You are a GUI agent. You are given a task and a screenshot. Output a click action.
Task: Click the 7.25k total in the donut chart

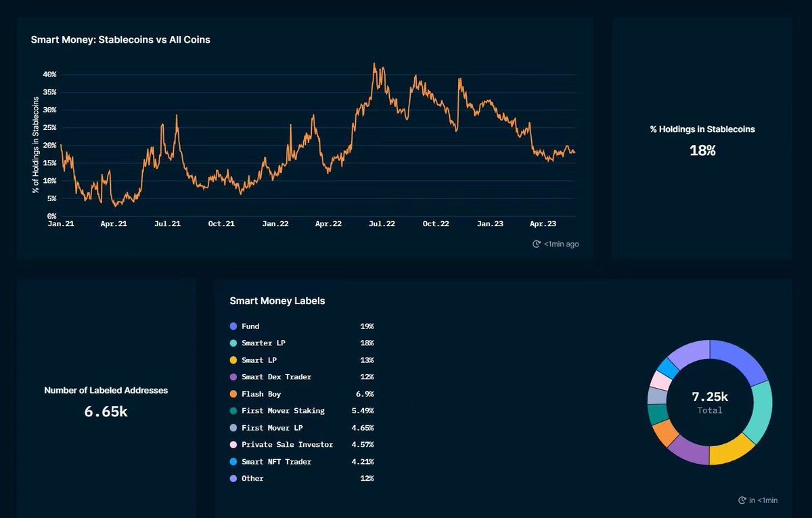click(x=710, y=397)
